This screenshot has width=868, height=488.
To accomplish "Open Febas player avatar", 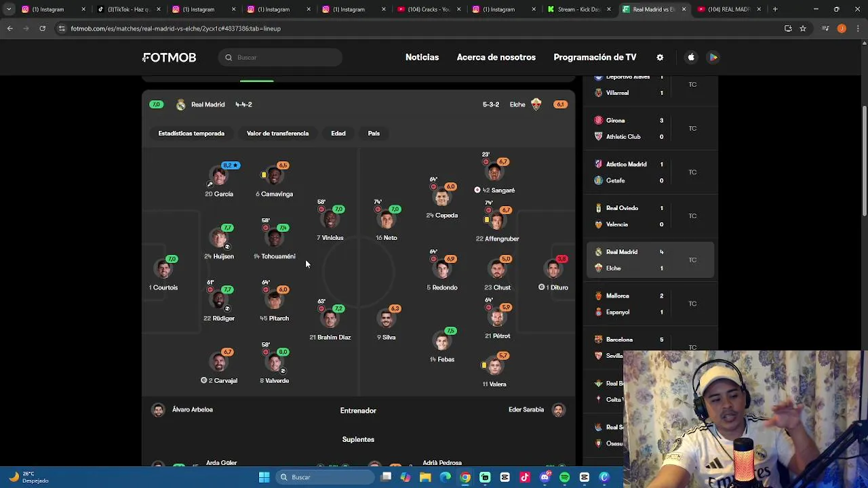I will pyautogui.click(x=442, y=341).
